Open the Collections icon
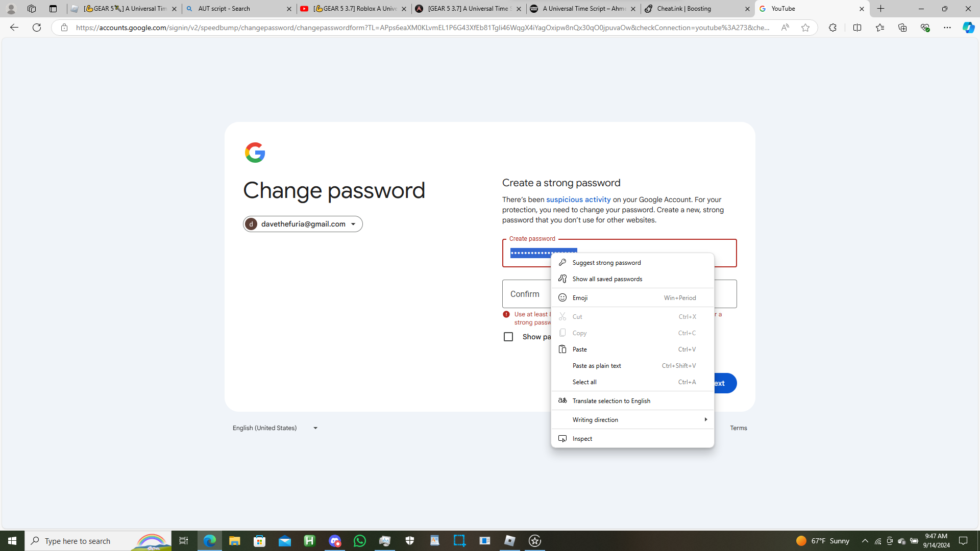The width and height of the screenshot is (980, 551). point(902,28)
